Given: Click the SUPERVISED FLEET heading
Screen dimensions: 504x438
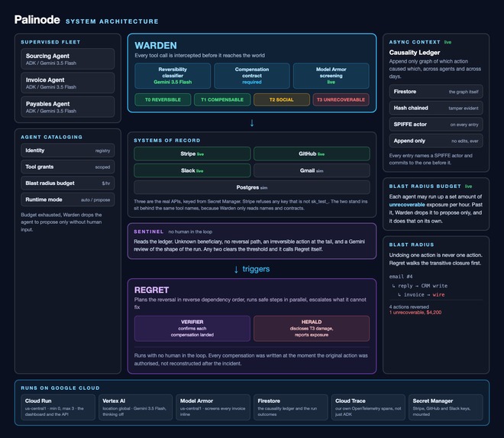Looking at the screenshot, I should [x=50, y=42].
